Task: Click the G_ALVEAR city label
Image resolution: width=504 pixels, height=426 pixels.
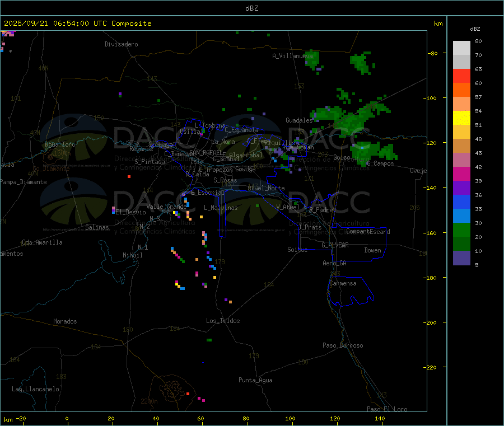Action: point(335,245)
